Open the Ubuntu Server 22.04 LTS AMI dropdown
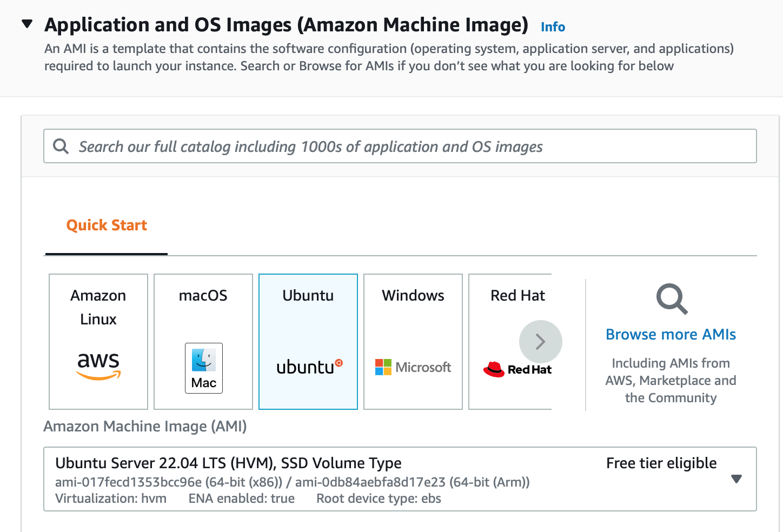The height and width of the screenshot is (532, 783). click(x=400, y=479)
